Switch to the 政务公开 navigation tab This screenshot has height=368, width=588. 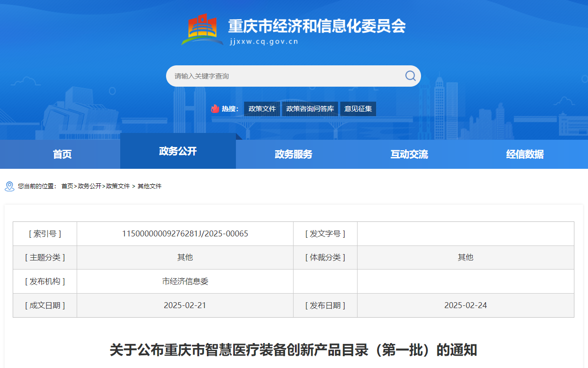click(x=178, y=152)
